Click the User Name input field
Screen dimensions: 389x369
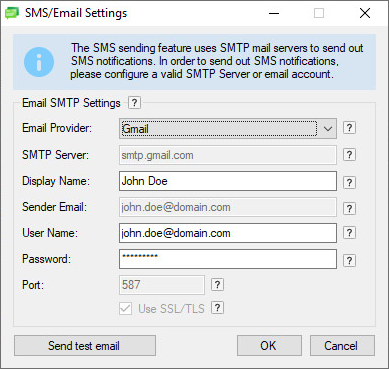[x=228, y=233]
